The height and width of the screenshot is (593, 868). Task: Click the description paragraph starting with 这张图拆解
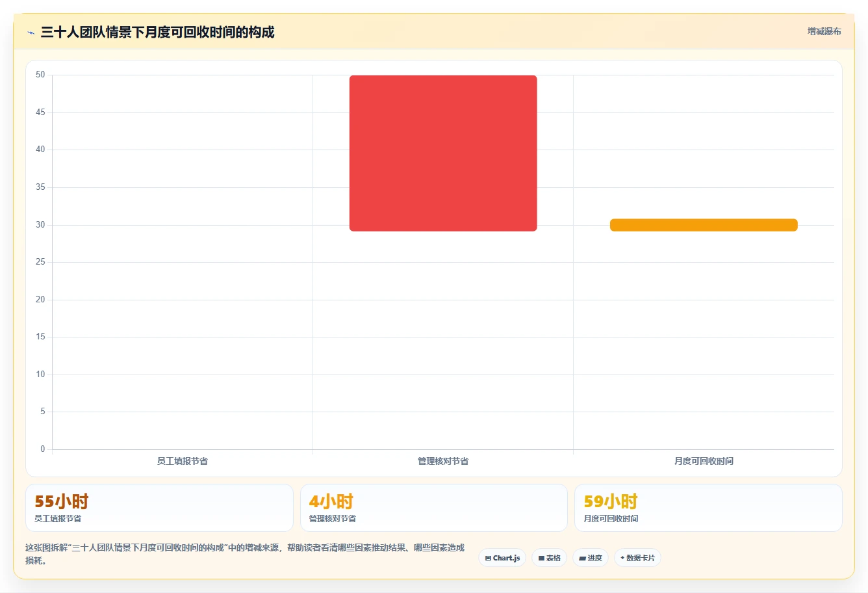(x=245, y=554)
